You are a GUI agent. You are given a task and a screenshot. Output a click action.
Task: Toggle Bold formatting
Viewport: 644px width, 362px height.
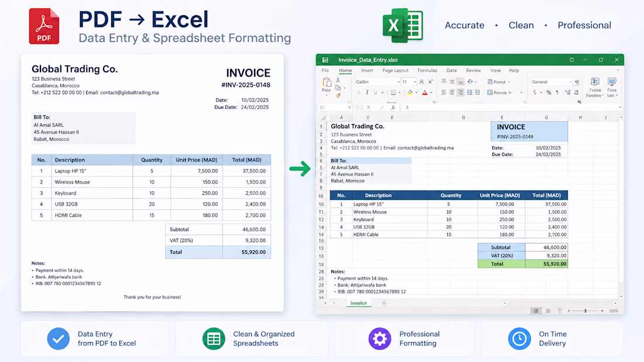tap(358, 92)
